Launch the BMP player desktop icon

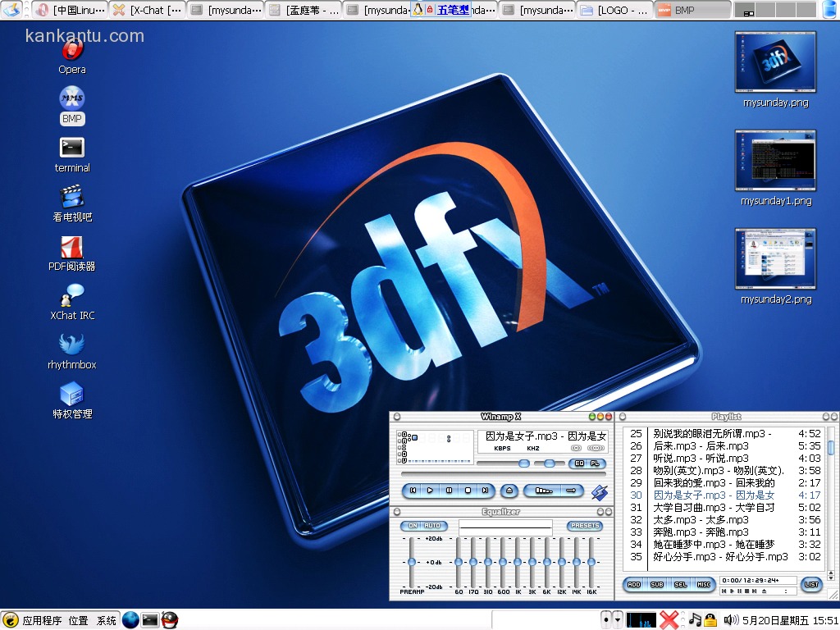(72, 106)
